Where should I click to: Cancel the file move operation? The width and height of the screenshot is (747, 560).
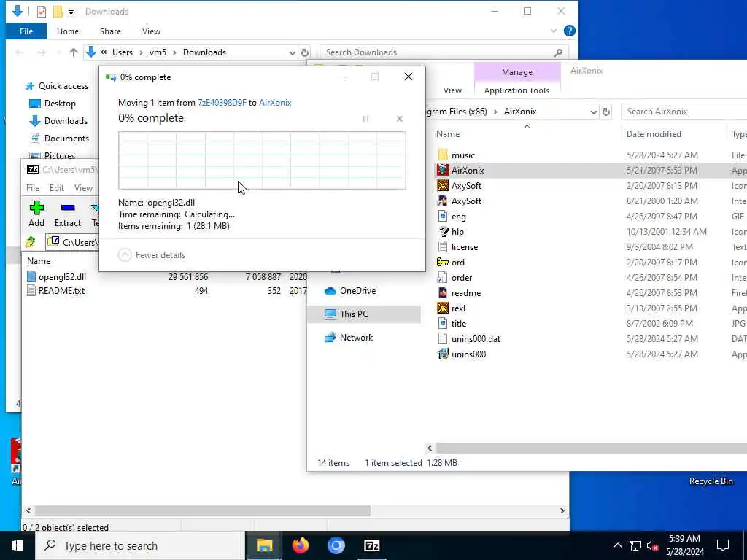399,119
